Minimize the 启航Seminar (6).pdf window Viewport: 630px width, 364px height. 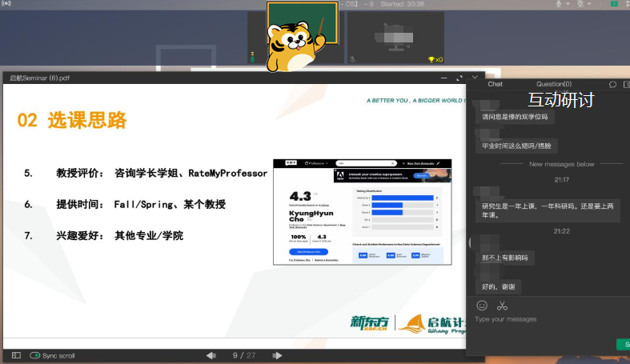444,78
